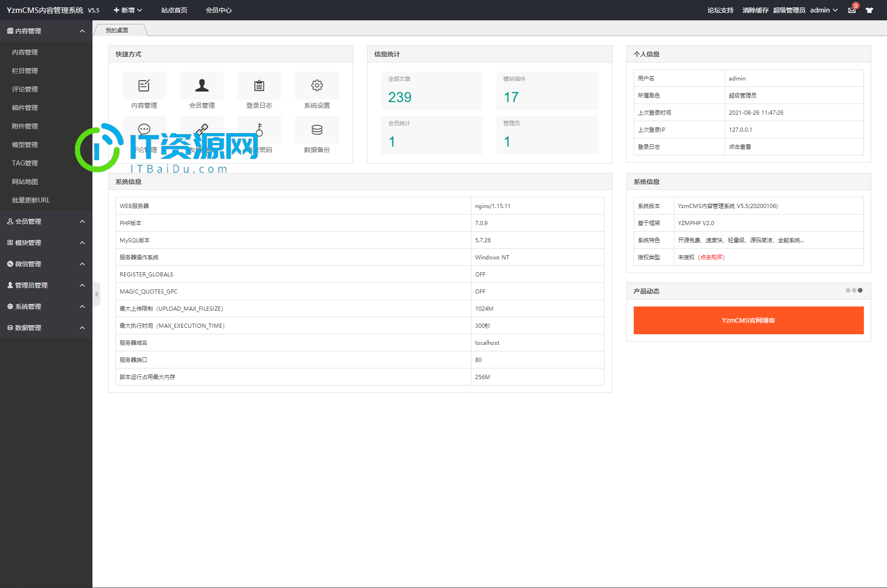Image resolution: width=887 pixels, height=588 pixels.
Task: Open 批量更新URL in the sidebar
Action: coord(31,200)
